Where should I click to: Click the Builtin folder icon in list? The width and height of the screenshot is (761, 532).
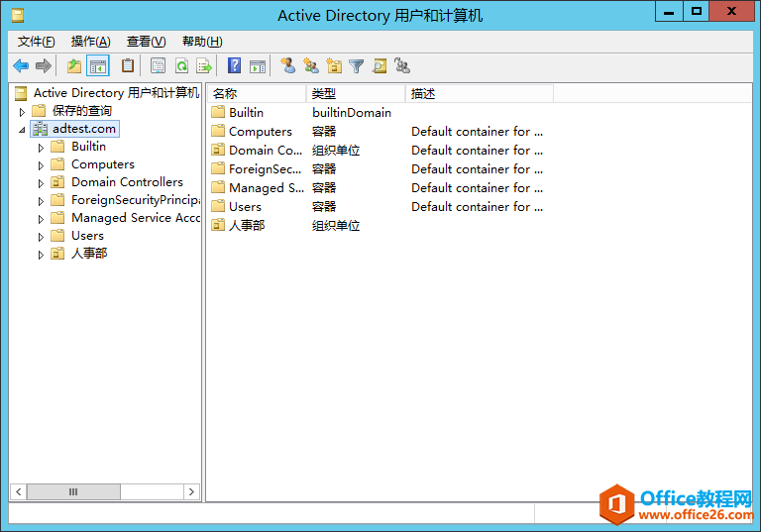[218, 112]
